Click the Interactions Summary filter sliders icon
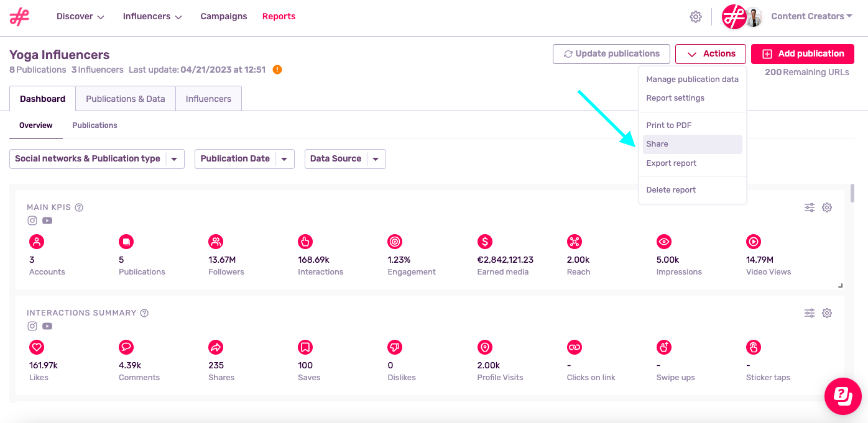Viewport: 868px width, 423px height. tap(810, 312)
